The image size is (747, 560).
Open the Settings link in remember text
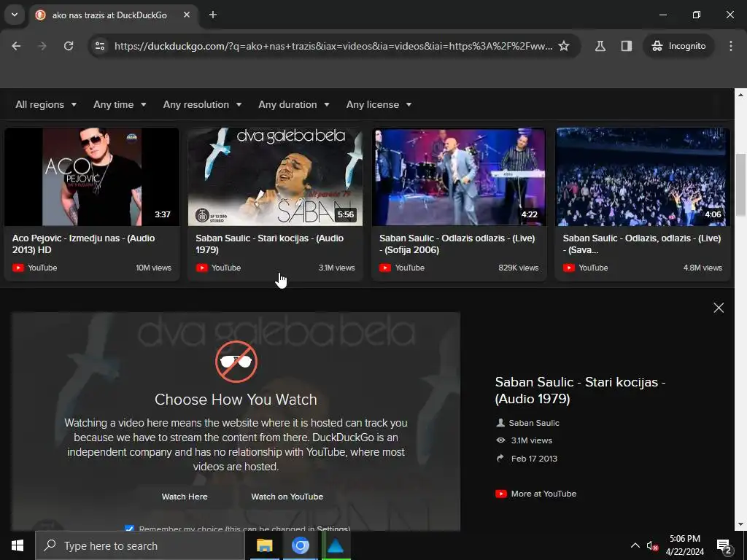tap(333, 529)
